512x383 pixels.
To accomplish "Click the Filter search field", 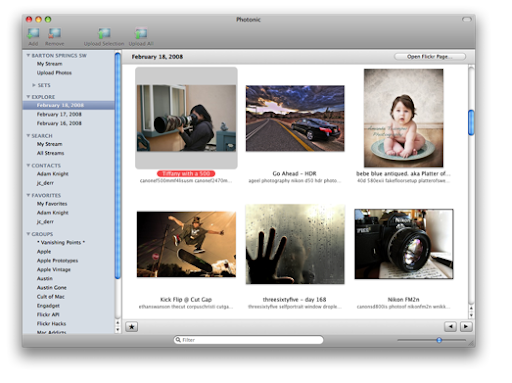I will click(249, 340).
